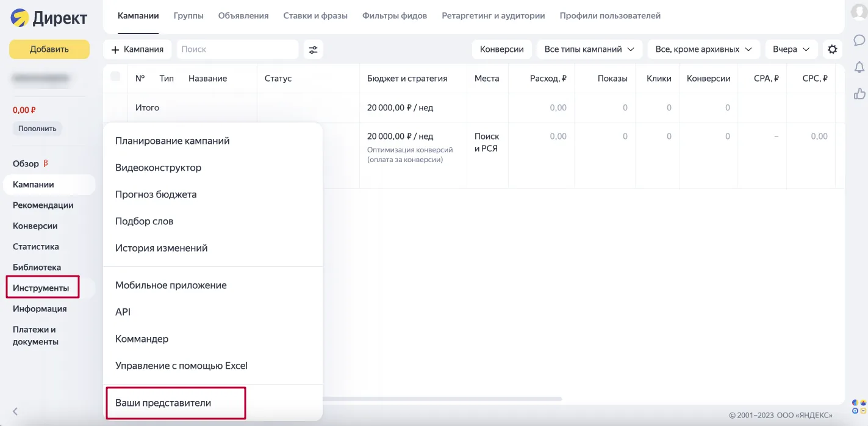868x426 pixels.
Task: Open Рекомендации in the sidebar
Action: 43,205
